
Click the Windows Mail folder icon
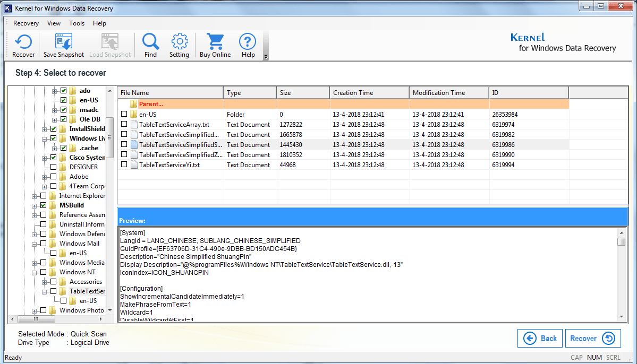tap(53, 244)
